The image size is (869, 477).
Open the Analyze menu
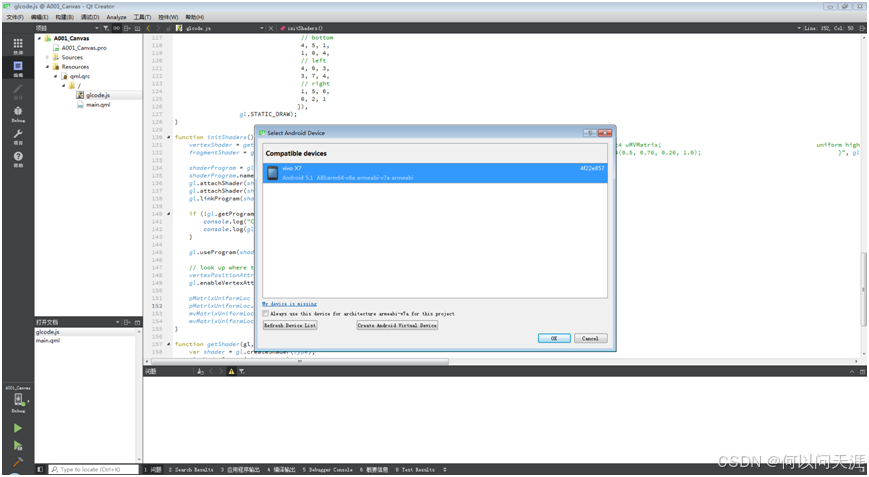116,17
